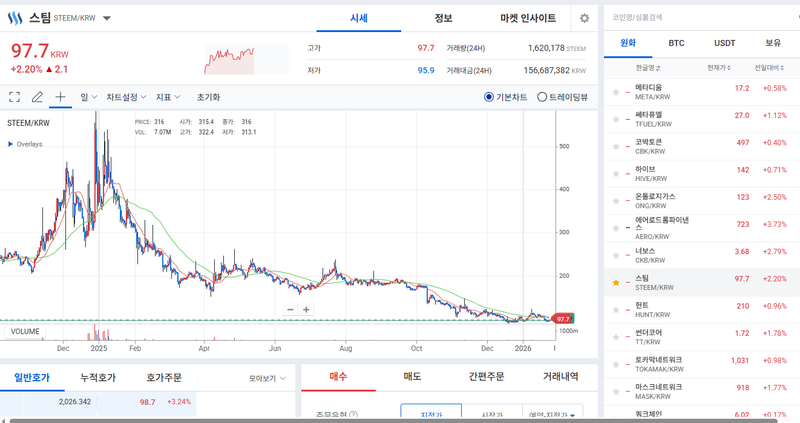Open chart settings gear icon

pos(584,18)
